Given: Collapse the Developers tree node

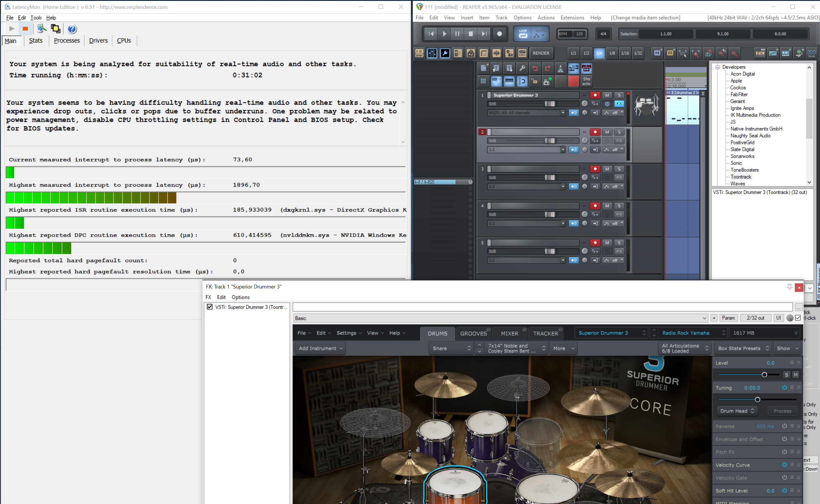Looking at the screenshot, I should [717, 67].
